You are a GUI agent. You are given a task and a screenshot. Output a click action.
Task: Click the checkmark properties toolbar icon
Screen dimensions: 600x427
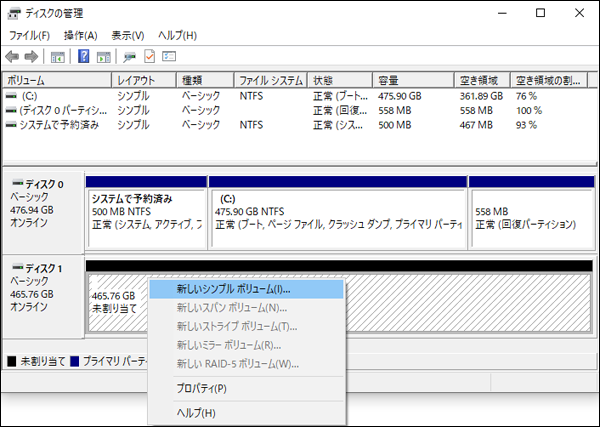pos(150,56)
